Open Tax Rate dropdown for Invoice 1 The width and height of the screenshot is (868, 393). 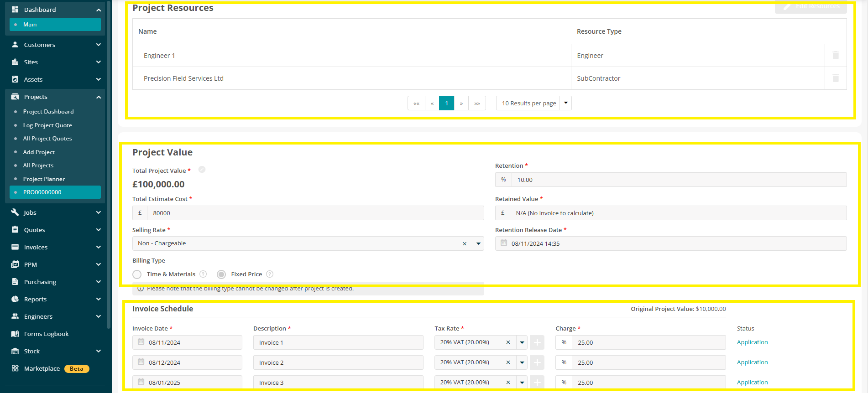[522, 342]
